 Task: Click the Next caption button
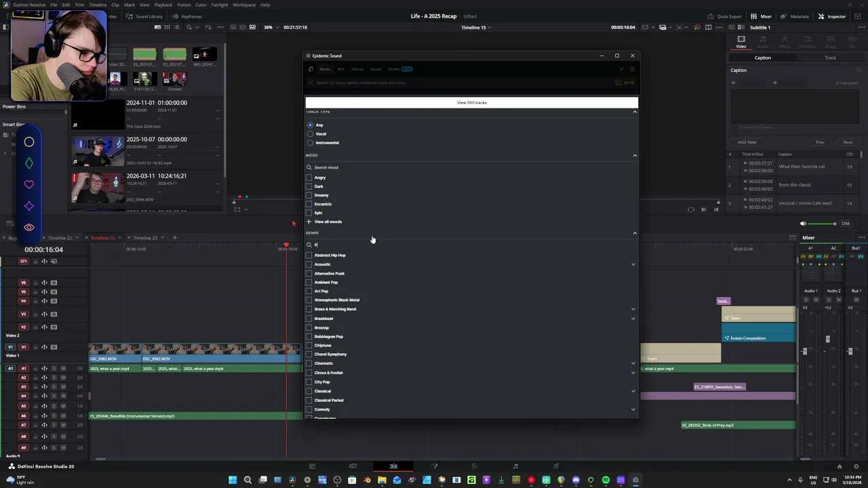(848, 142)
